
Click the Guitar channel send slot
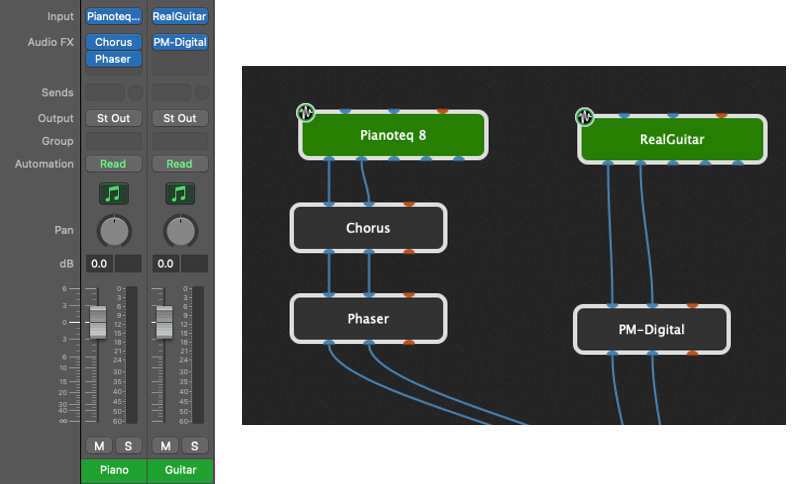[x=171, y=92]
